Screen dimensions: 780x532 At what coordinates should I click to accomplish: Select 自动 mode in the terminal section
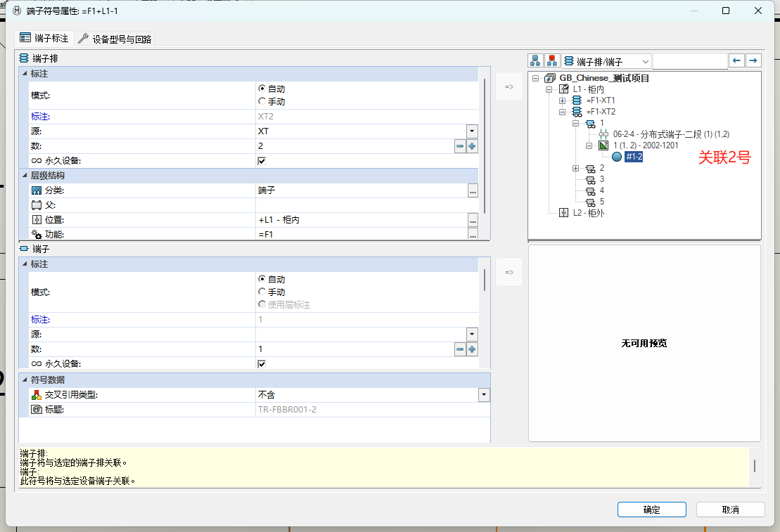[x=261, y=279]
